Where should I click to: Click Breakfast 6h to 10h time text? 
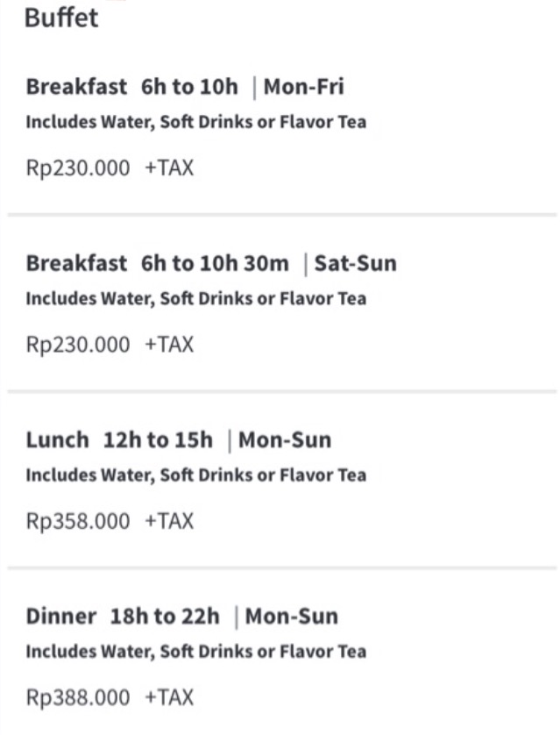tap(189, 87)
